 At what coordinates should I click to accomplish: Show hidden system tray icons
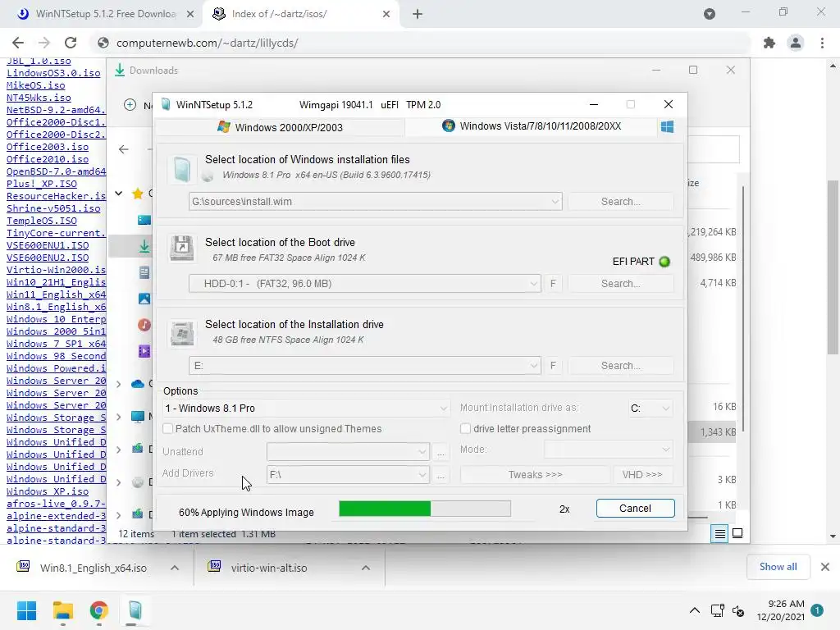(x=694, y=610)
